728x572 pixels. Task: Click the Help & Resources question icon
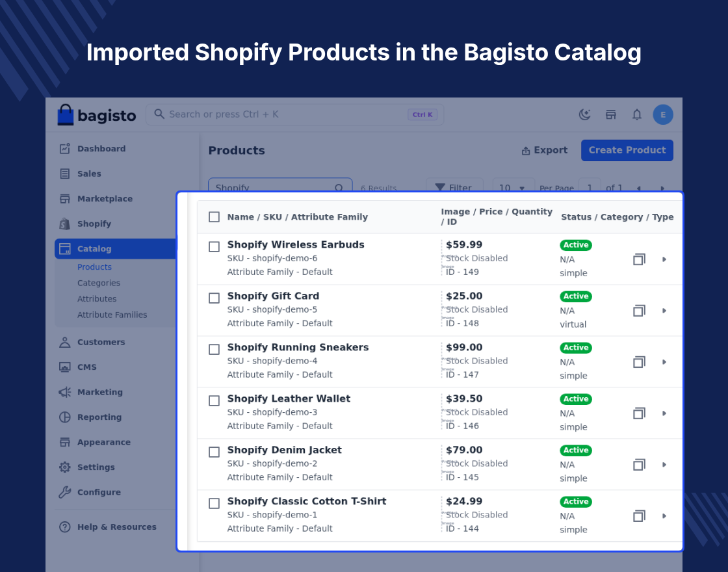click(65, 527)
